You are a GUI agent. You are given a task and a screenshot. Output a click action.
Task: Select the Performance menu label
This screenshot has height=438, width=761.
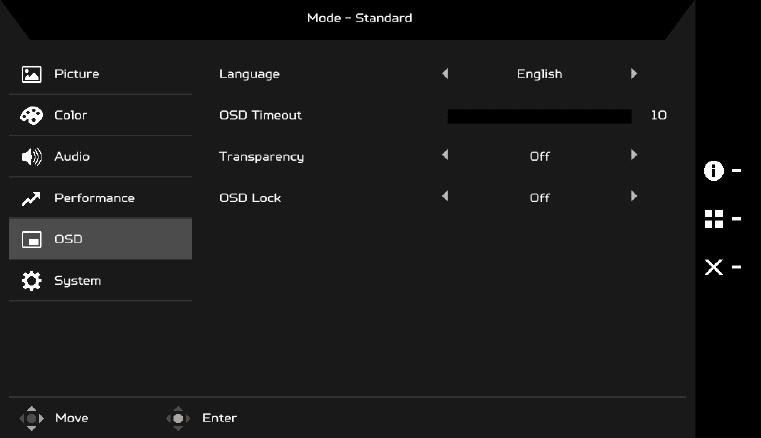click(x=94, y=198)
